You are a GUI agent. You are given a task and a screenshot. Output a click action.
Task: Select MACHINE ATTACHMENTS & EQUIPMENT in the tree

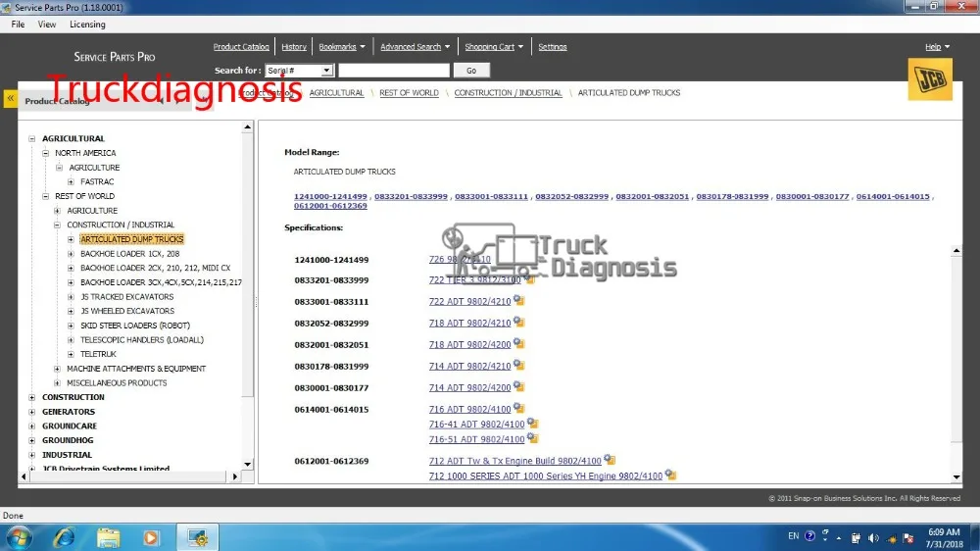pyautogui.click(x=136, y=369)
